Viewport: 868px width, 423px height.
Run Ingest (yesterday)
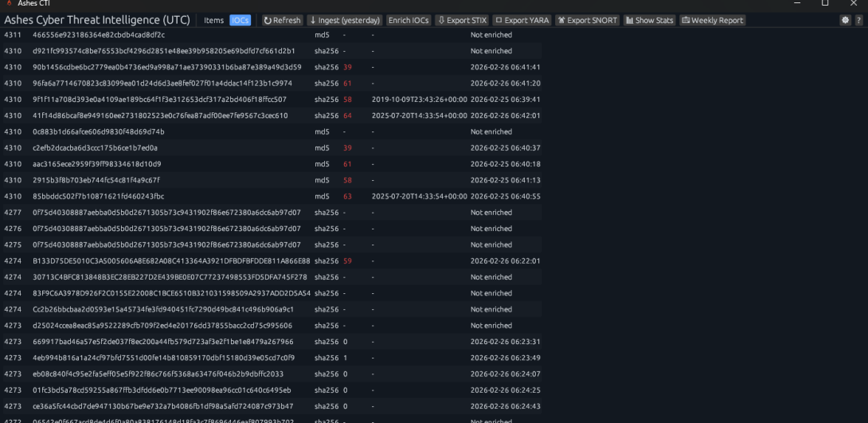[x=345, y=21]
